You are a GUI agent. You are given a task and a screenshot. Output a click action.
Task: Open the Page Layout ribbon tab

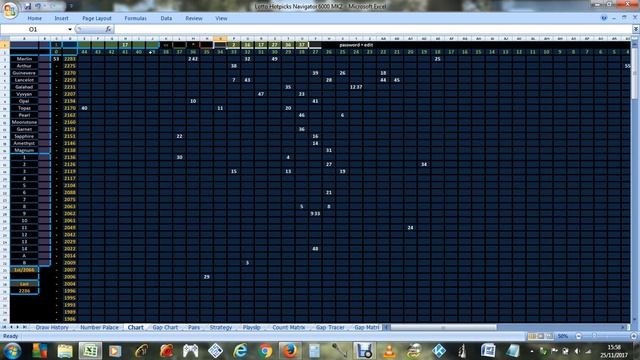click(x=97, y=18)
